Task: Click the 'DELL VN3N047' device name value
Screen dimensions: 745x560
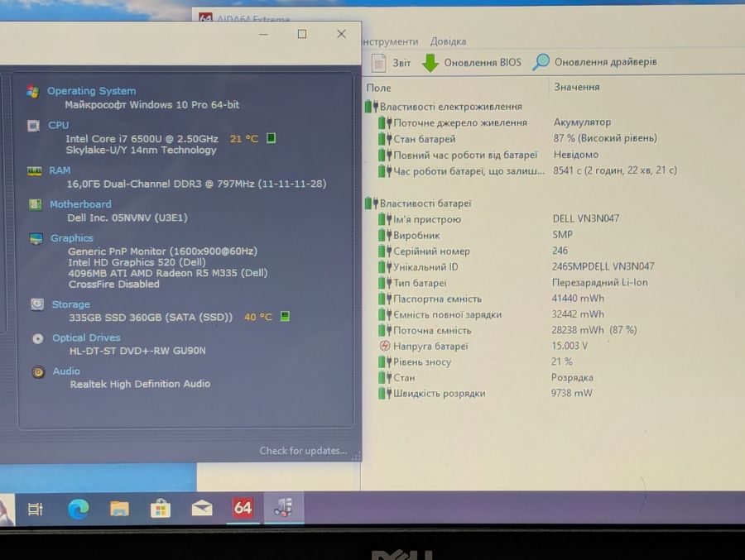Action: [586, 218]
